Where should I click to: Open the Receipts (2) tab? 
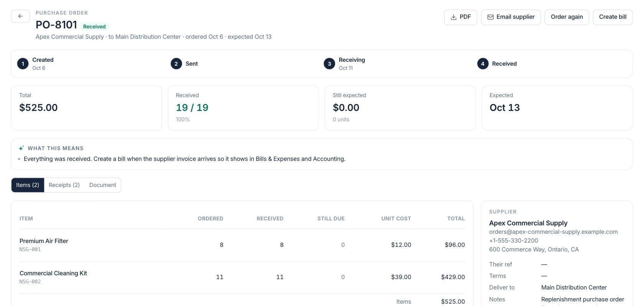pos(64,185)
